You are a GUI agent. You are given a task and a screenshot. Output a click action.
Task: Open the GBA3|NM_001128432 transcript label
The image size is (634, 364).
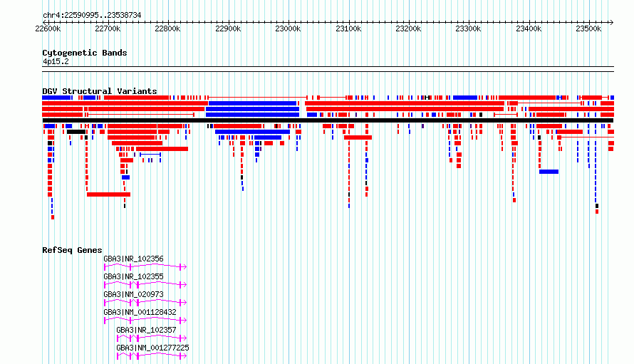click(140, 312)
